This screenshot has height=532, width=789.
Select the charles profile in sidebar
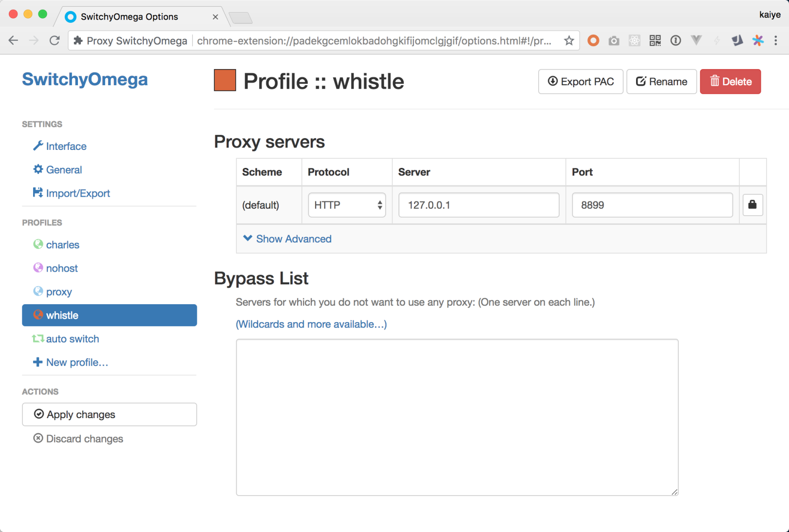[62, 245]
